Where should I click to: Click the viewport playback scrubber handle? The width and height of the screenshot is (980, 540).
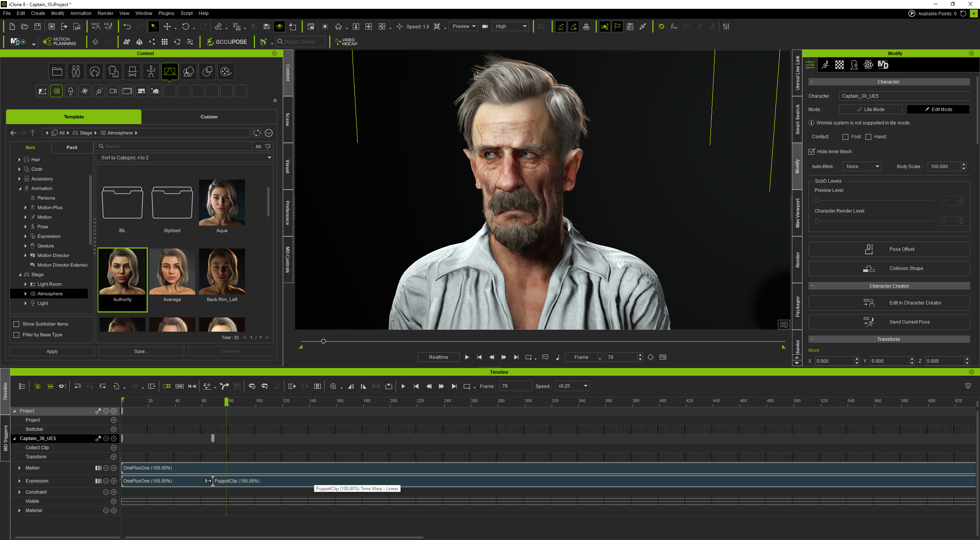click(323, 341)
